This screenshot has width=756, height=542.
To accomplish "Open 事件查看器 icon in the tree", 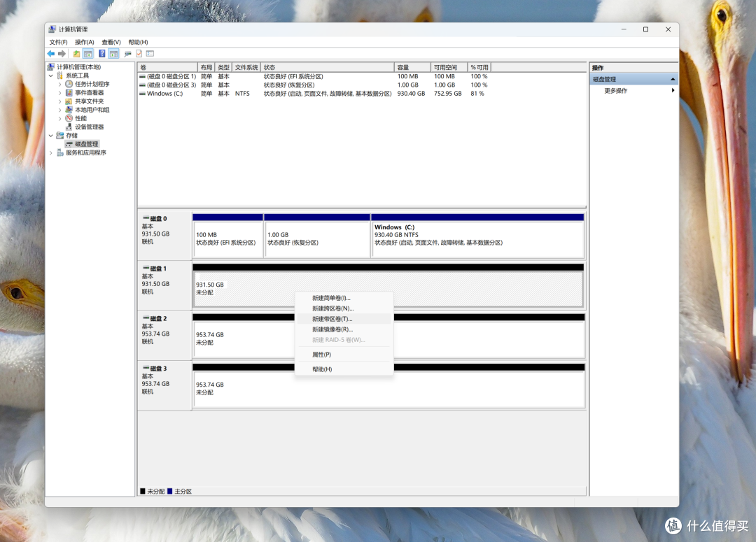I will click(69, 92).
